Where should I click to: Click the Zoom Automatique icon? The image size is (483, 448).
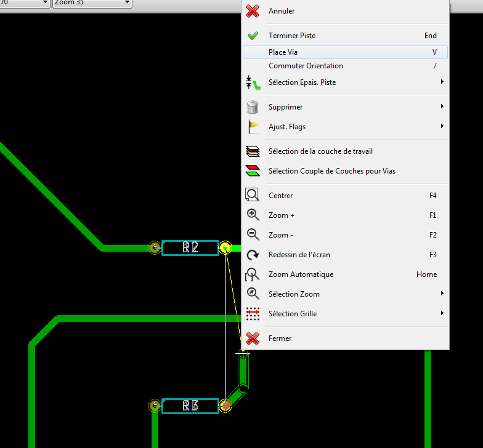click(252, 274)
